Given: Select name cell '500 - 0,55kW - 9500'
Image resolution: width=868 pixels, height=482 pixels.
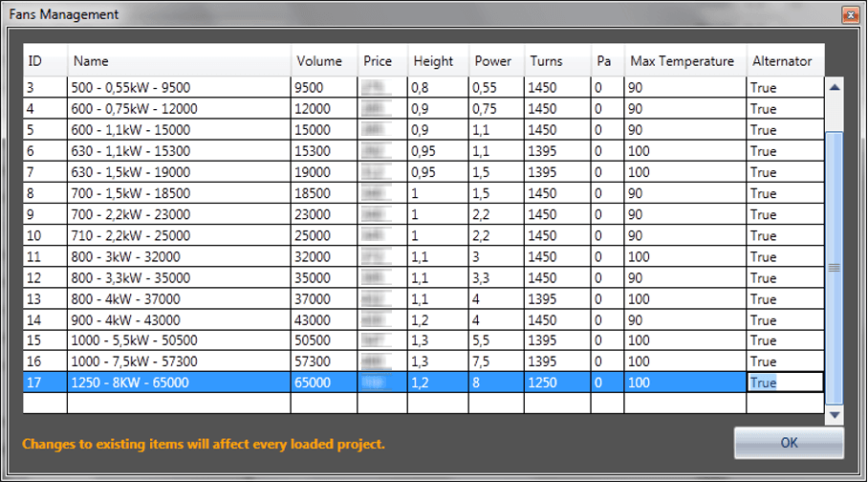Looking at the screenshot, I should (179, 88).
